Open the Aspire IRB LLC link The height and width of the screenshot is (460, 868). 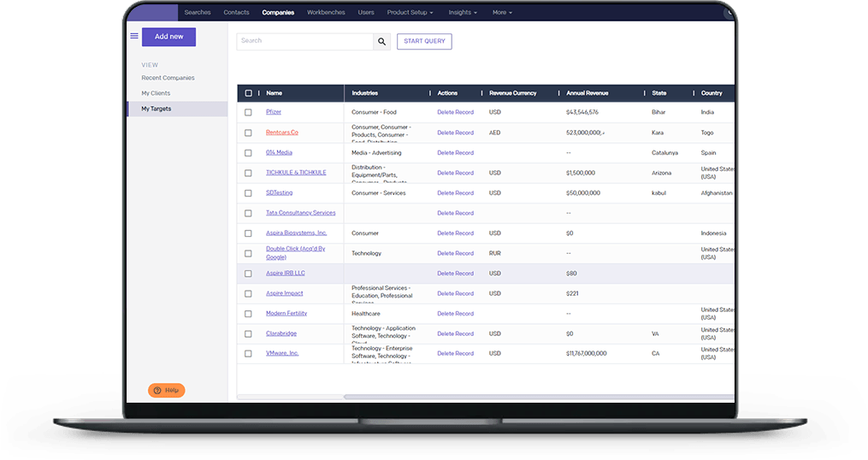click(x=285, y=273)
